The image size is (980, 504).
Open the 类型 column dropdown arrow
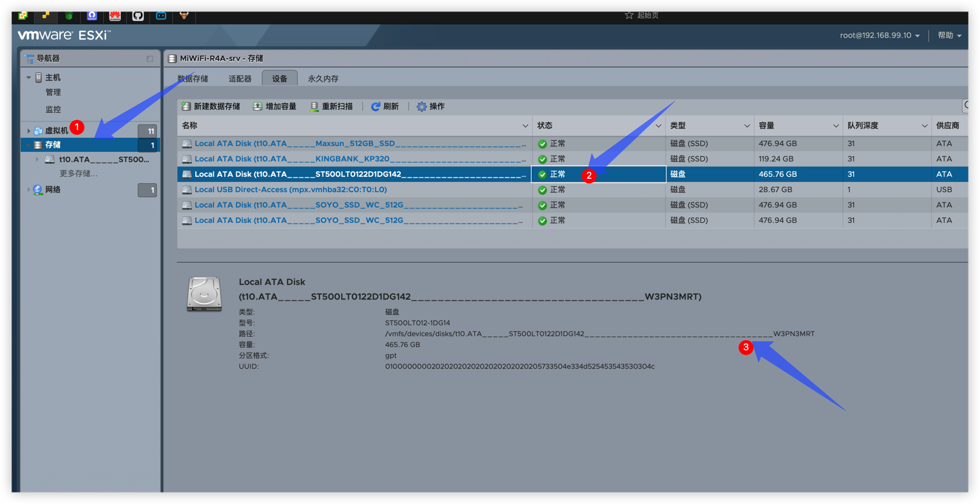click(x=746, y=126)
